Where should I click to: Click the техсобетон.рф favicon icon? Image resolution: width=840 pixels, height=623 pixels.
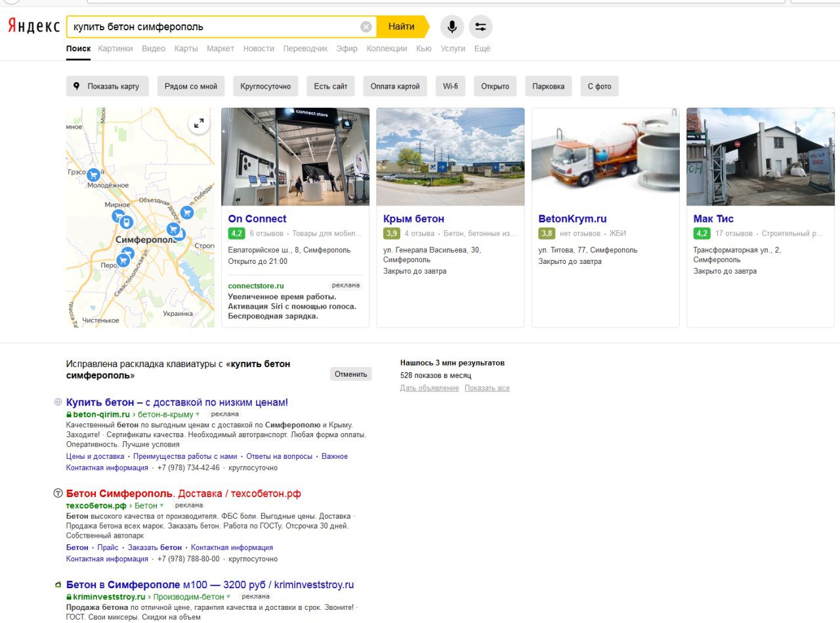pyautogui.click(x=58, y=493)
